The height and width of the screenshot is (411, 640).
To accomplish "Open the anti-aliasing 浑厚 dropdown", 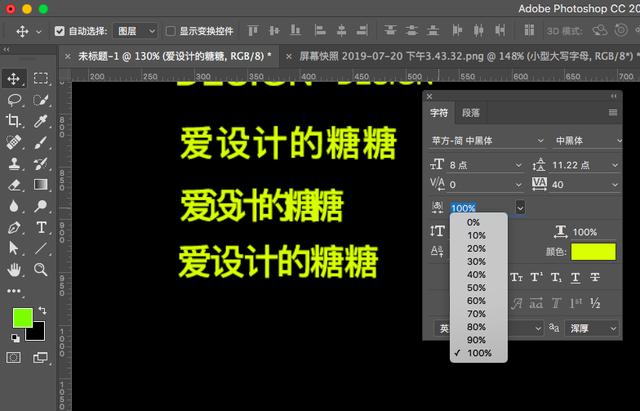I will point(592,328).
